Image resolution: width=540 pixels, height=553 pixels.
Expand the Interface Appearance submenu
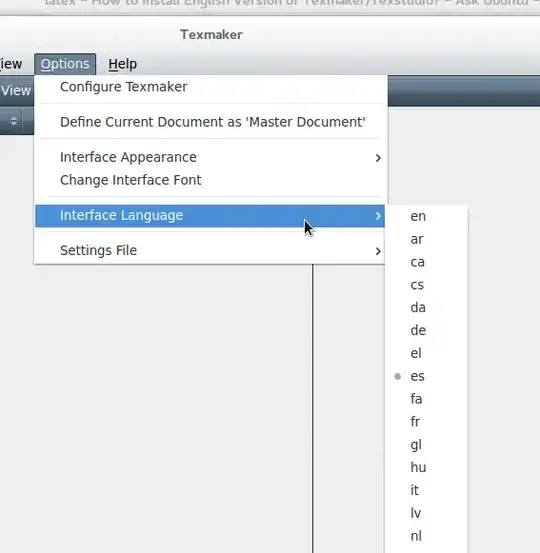point(211,157)
